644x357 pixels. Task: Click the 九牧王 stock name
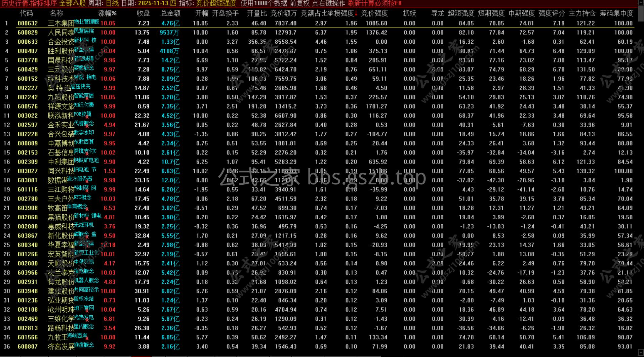point(57,338)
